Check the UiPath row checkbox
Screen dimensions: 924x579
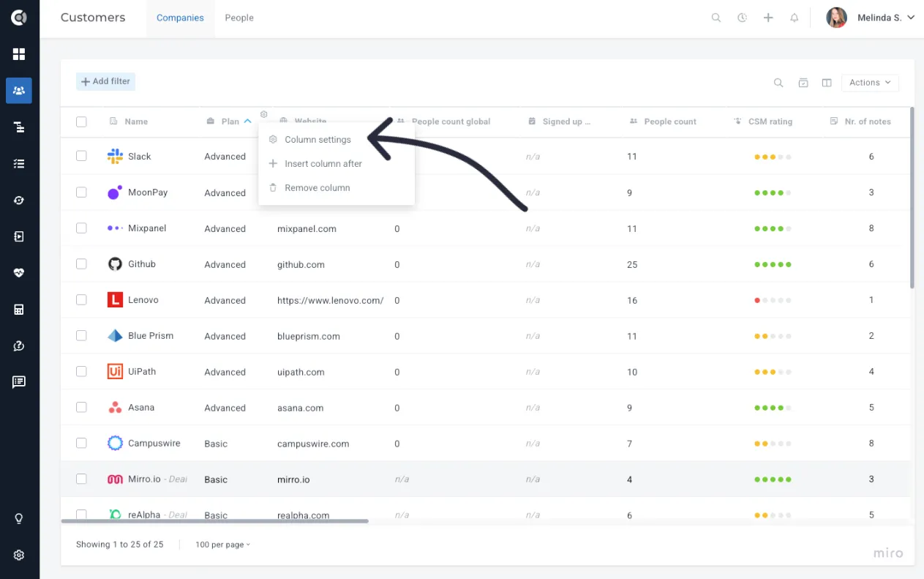(81, 371)
